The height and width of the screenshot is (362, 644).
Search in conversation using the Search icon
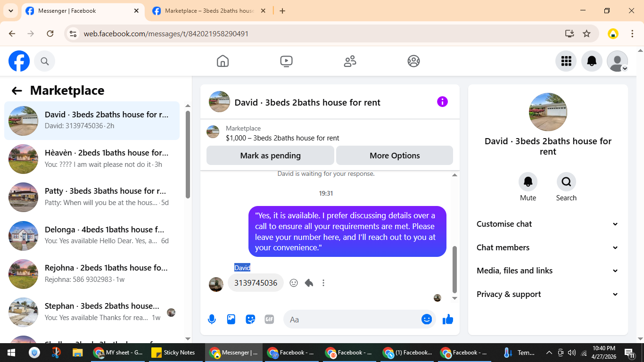566,181
